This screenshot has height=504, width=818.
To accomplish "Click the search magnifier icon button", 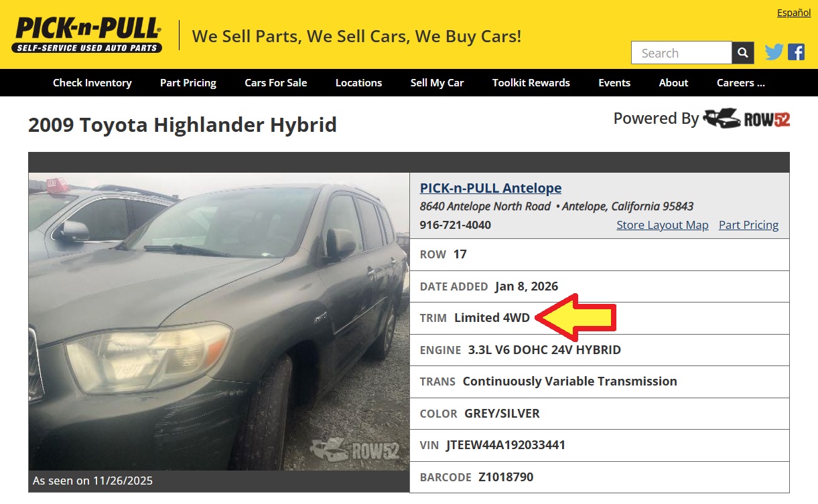I will [x=743, y=53].
